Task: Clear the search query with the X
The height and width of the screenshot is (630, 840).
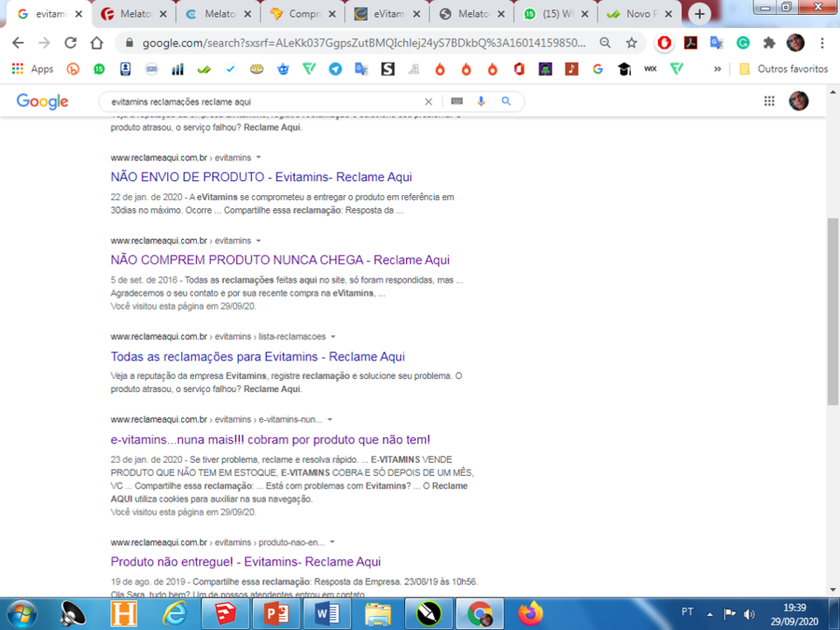Action: pos(428,101)
